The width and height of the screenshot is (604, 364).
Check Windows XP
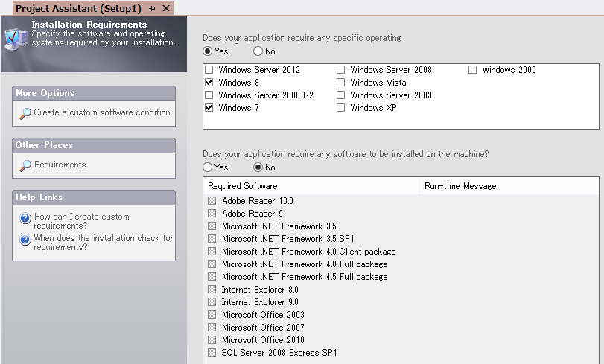(x=340, y=107)
